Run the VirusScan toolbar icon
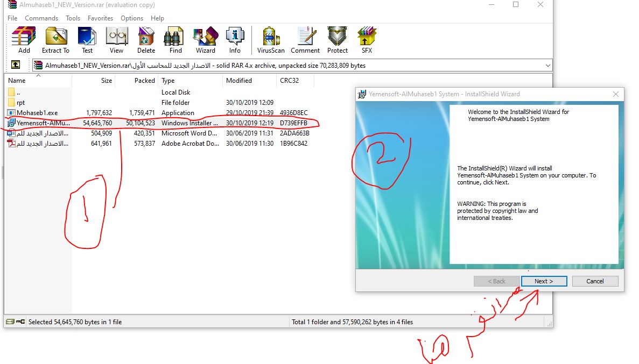639x364 pixels. click(x=271, y=37)
